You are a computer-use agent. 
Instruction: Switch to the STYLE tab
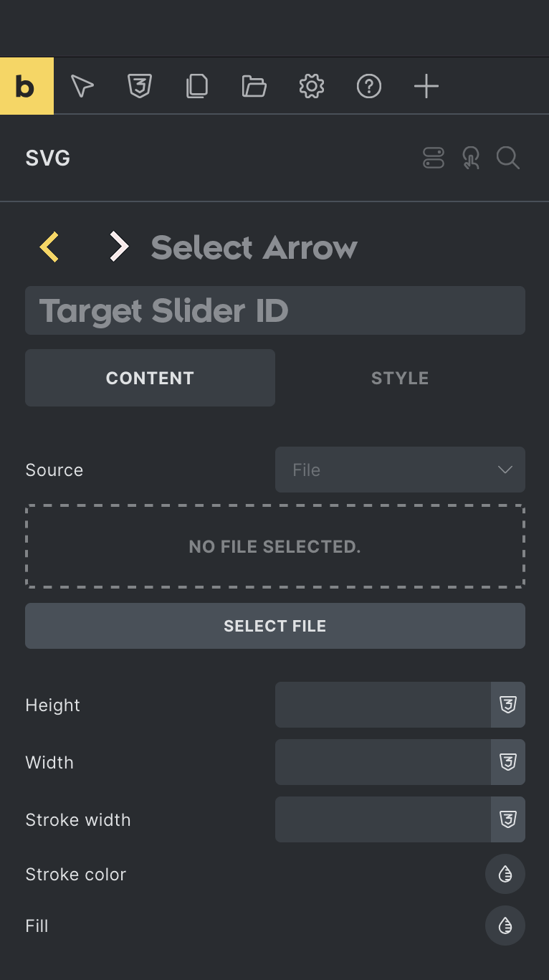pyautogui.click(x=400, y=378)
